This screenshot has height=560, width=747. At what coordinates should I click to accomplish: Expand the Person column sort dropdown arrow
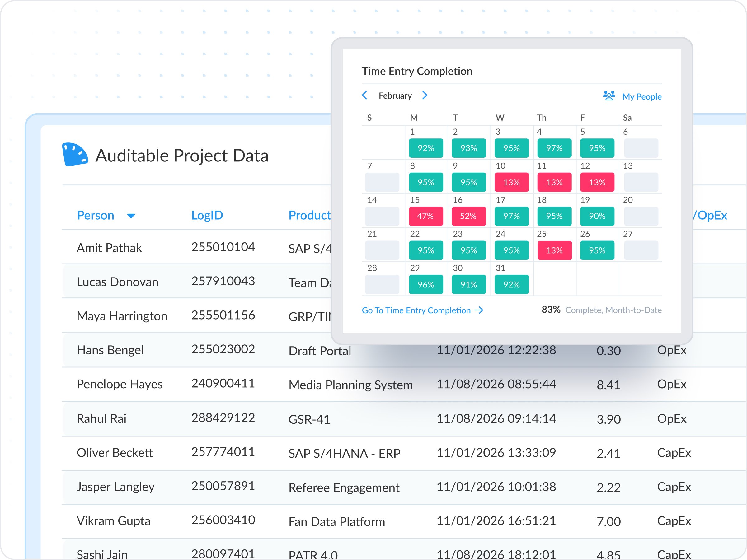point(131,216)
